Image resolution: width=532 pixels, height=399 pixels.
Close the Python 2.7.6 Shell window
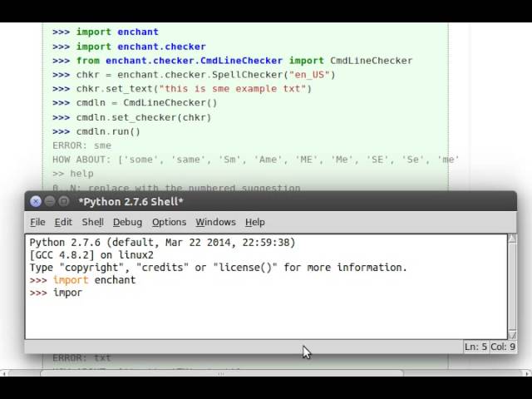click(36, 201)
